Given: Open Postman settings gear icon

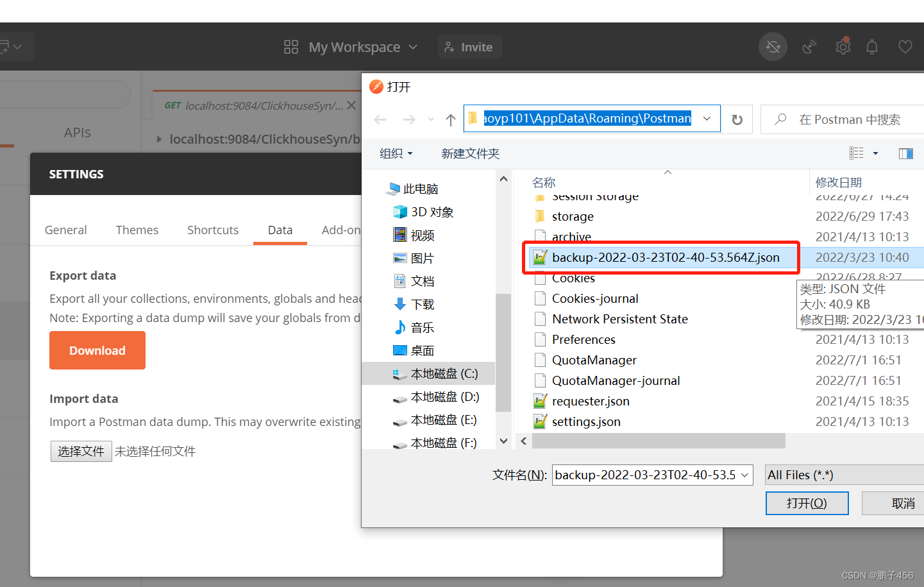Looking at the screenshot, I should pos(843,47).
